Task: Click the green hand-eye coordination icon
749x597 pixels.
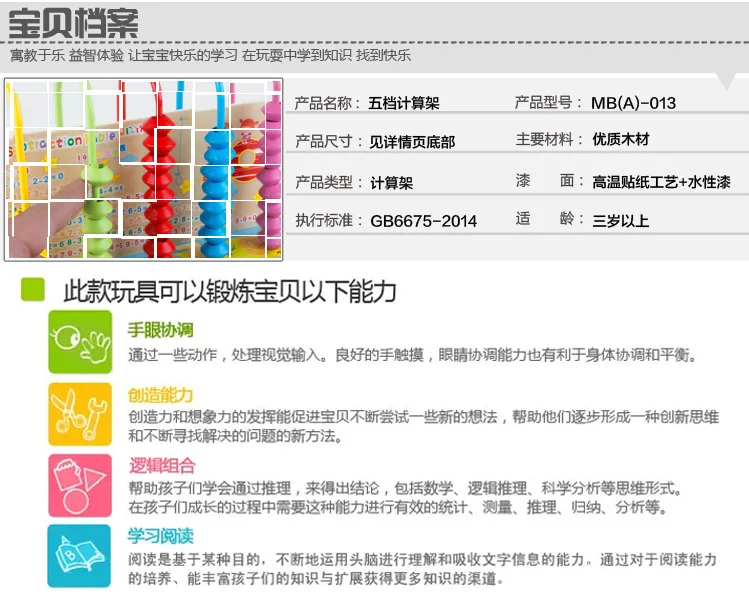Action: pyautogui.click(x=80, y=341)
